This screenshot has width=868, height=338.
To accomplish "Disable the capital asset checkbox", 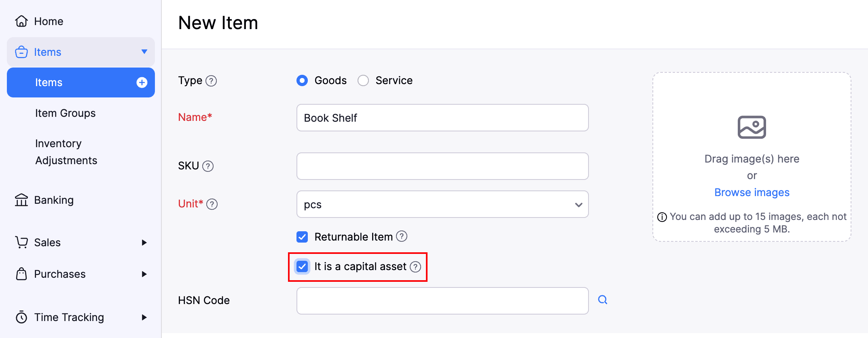I will pyautogui.click(x=302, y=266).
